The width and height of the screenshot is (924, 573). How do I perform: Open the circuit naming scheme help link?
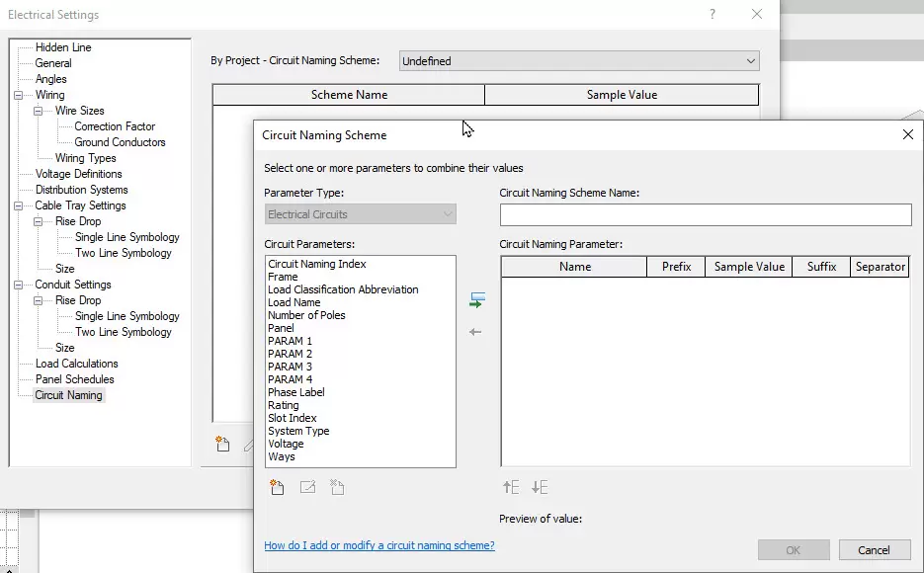pyautogui.click(x=379, y=545)
